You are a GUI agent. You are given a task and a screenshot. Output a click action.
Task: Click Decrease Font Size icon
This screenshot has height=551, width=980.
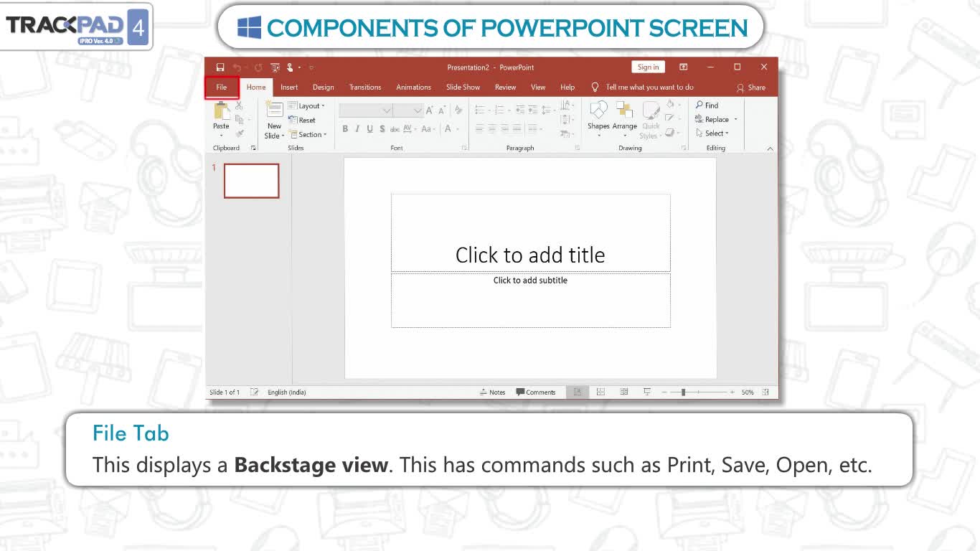442,110
